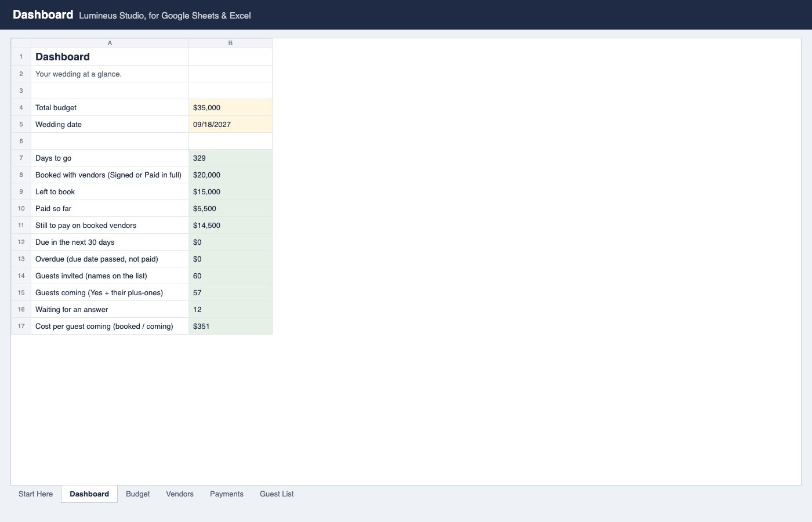The image size is (812, 522).
Task: Select row header 7
Action: [21, 158]
